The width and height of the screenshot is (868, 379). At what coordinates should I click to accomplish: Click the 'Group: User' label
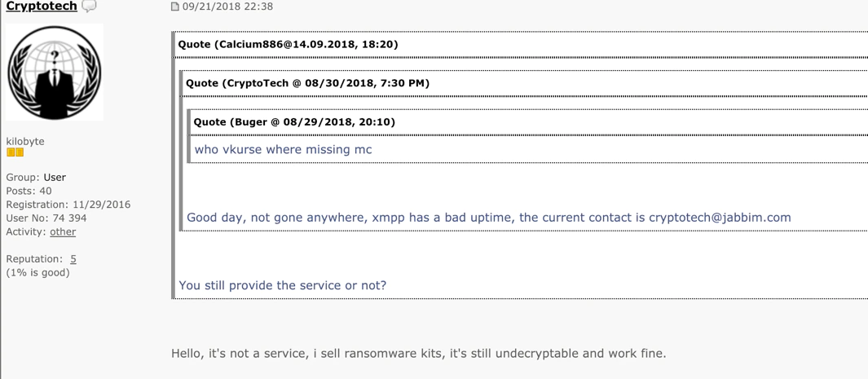(36, 178)
